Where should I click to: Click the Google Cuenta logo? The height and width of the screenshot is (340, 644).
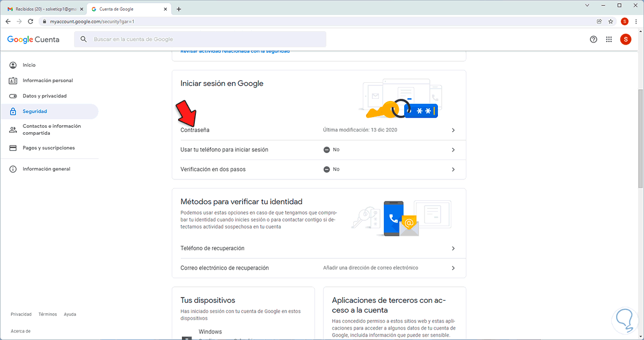pyautogui.click(x=33, y=40)
